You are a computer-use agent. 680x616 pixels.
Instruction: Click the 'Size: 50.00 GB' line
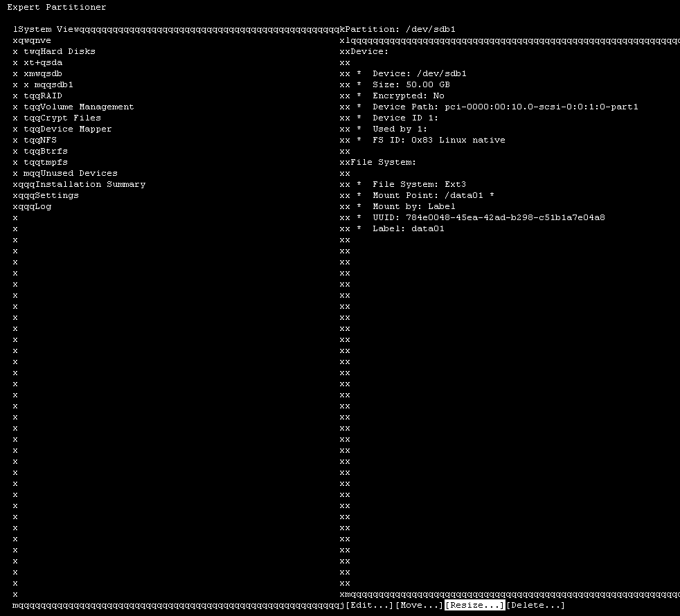tap(411, 84)
